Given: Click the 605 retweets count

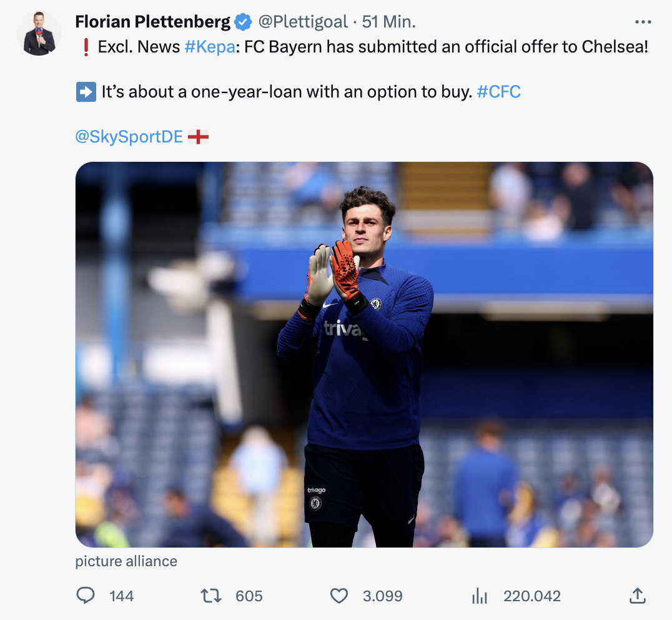Looking at the screenshot, I should 249,596.
